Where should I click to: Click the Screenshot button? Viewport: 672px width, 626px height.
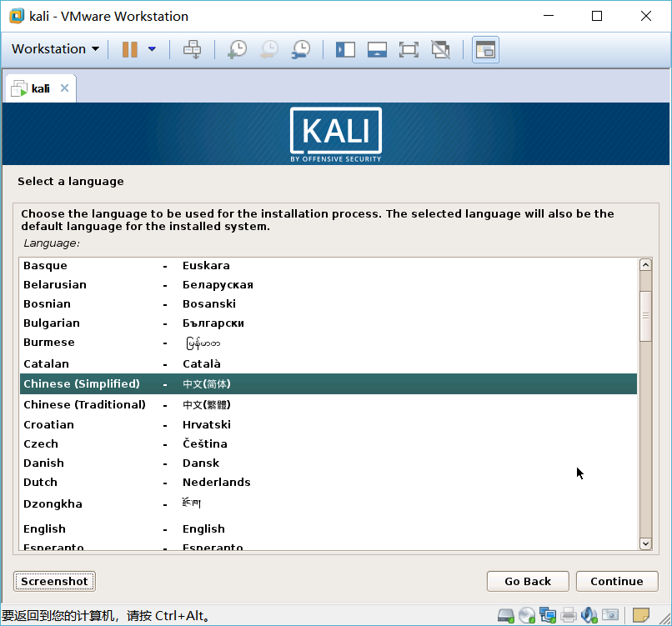point(54,582)
